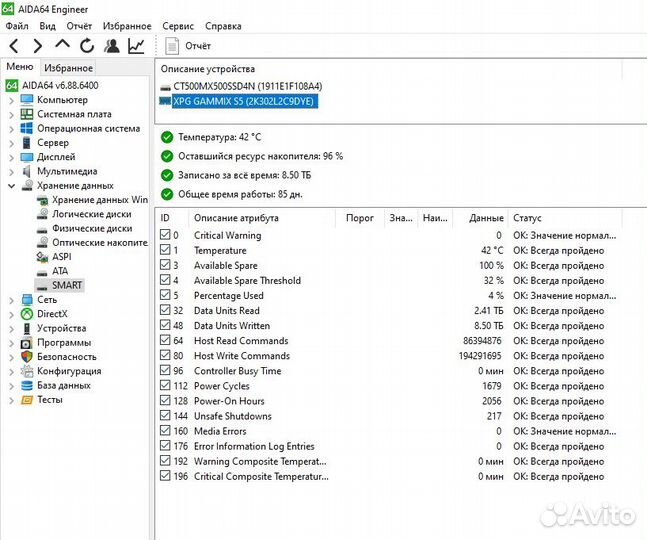Select the Unsafe Shutdowns row
This screenshot has height=540, width=647.
388,416
